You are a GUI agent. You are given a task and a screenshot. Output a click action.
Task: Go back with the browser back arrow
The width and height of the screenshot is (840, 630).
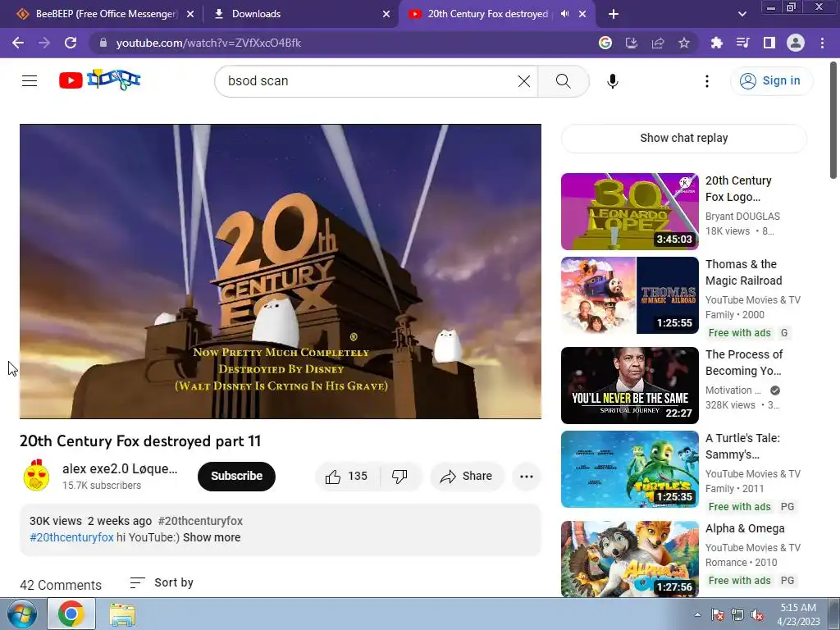(18, 43)
